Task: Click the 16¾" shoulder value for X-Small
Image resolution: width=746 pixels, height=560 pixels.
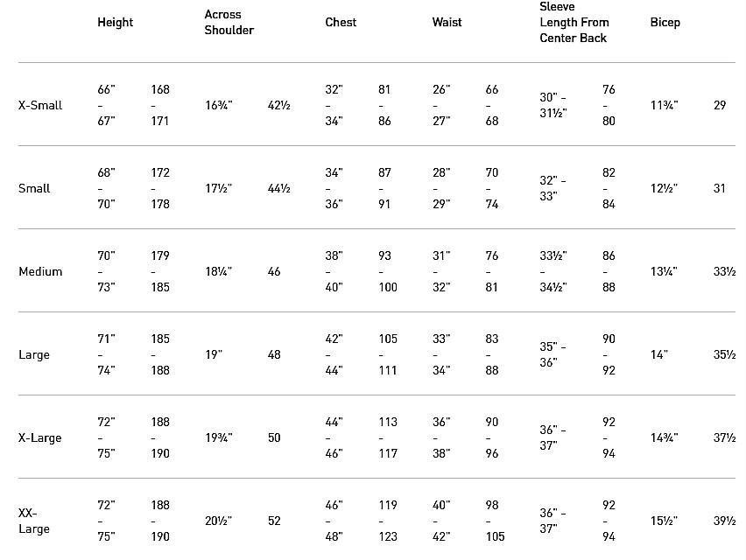Action: 221,105
